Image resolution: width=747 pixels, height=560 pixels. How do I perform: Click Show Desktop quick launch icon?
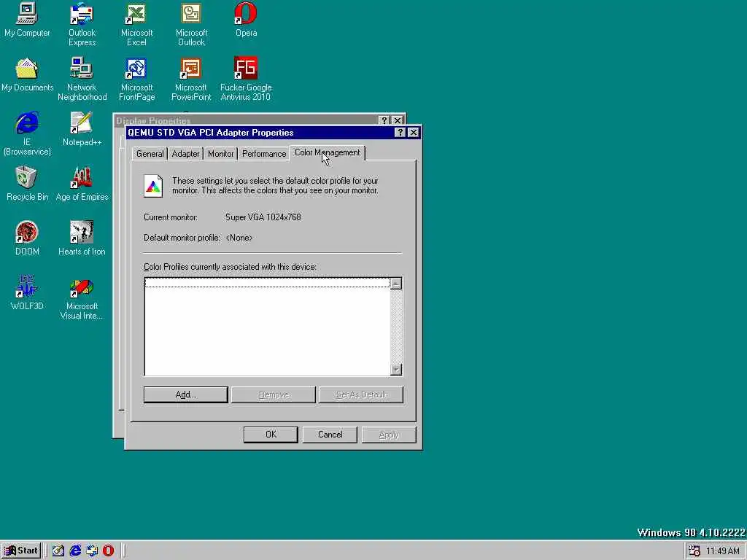(x=58, y=551)
